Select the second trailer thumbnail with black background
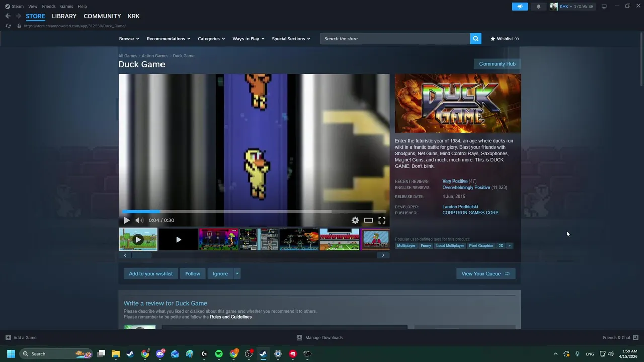644x362 pixels. tap(178, 239)
